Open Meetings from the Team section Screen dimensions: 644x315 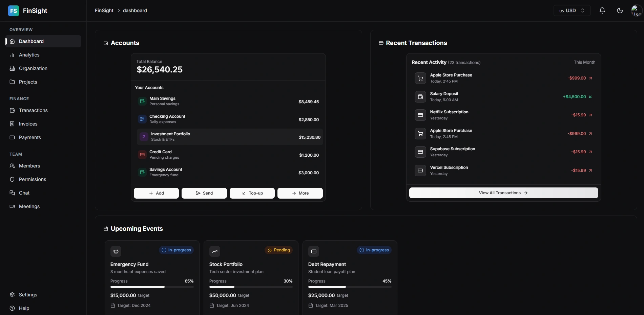29,206
